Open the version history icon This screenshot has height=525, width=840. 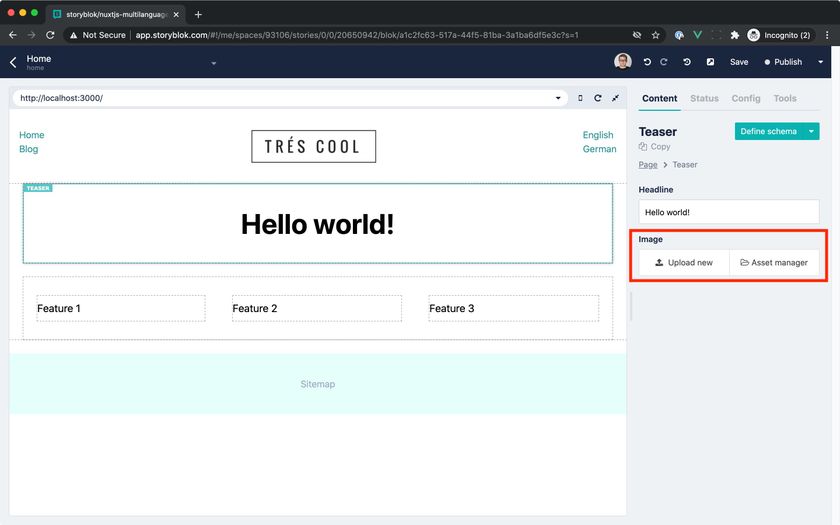687,62
